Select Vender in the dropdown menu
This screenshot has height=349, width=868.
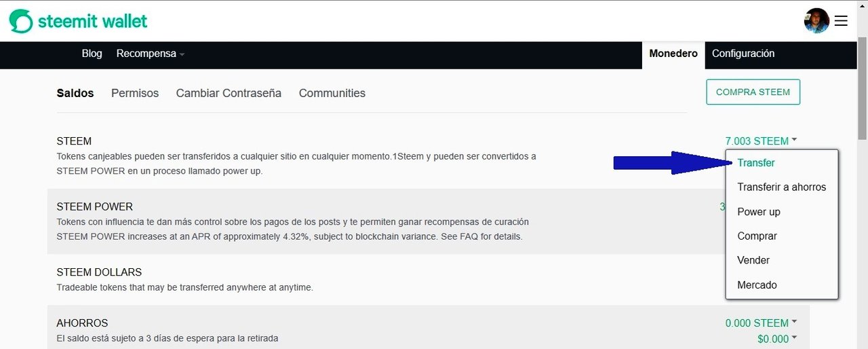point(753,261)
